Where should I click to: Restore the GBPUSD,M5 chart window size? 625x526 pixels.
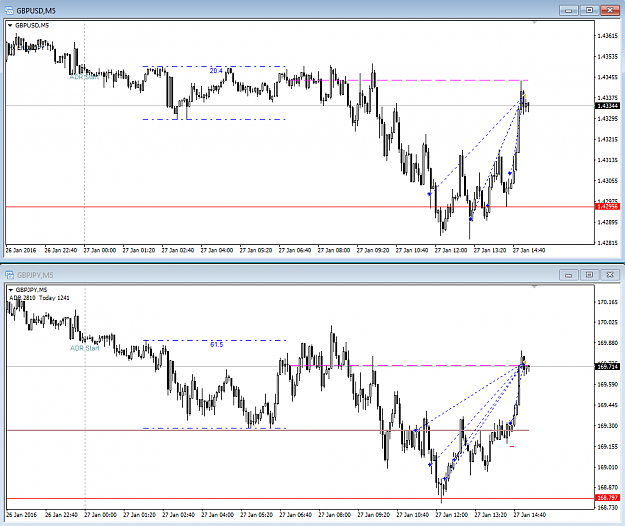(x=589, y=10)
